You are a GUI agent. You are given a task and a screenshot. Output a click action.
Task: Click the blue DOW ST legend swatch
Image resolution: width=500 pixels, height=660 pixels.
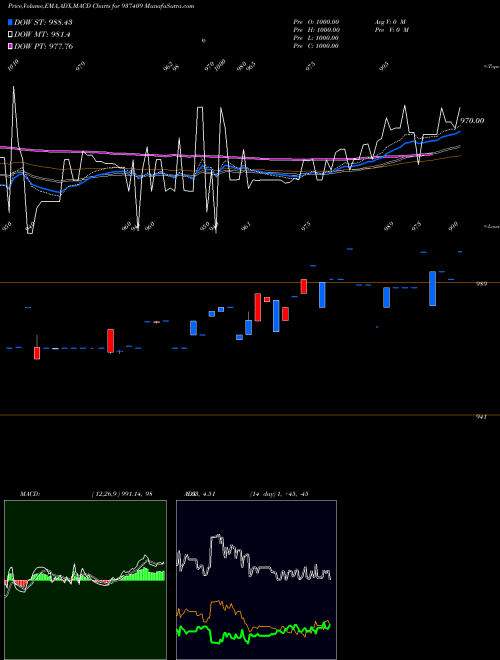pos(10,22)
